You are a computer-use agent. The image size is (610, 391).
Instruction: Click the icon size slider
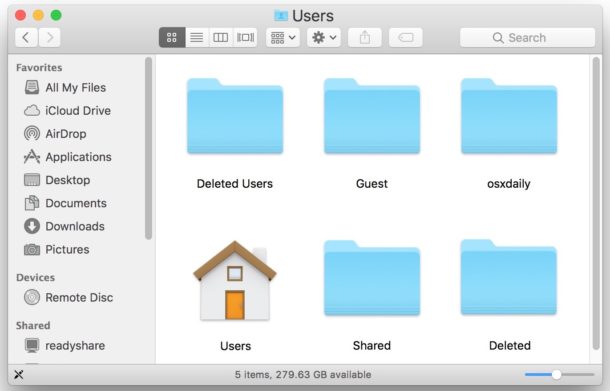559,375
